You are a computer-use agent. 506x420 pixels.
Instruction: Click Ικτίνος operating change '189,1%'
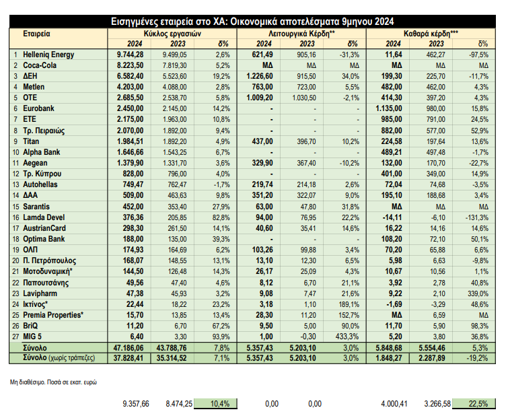tap(350, 305)
